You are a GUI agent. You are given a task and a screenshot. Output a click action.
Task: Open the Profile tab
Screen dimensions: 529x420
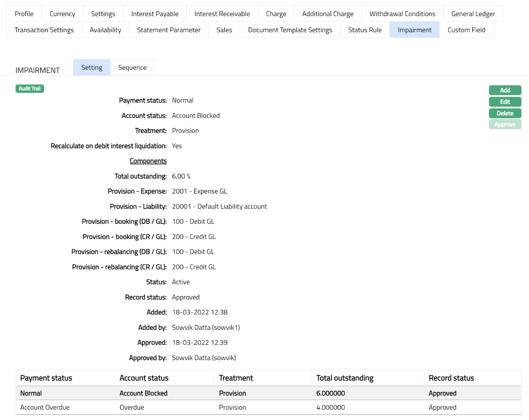click(23, 13)
